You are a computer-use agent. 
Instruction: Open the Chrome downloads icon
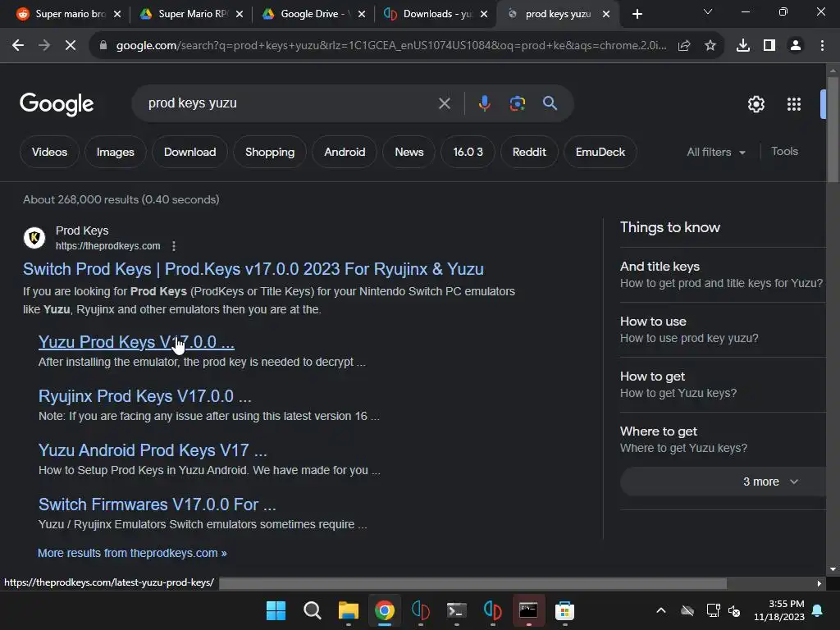[743, 46]
